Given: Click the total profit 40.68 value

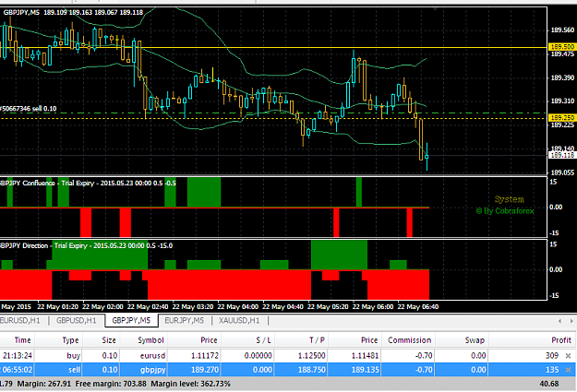Looking at the screenshot, I should click(x=549, y=384).
